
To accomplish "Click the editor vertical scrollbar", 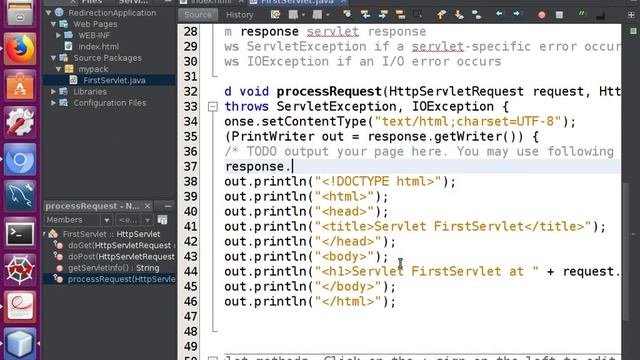I will click(627, 251).
